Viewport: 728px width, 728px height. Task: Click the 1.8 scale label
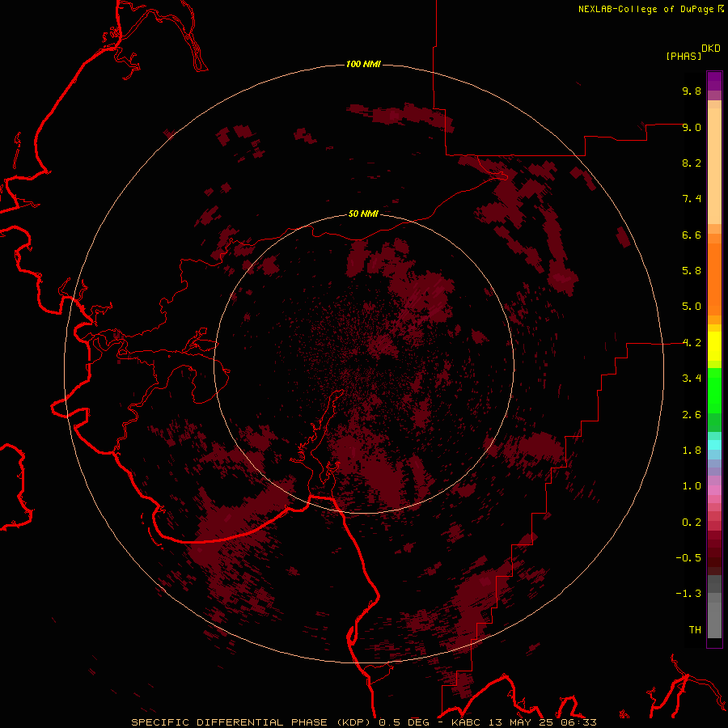point(692,451)
